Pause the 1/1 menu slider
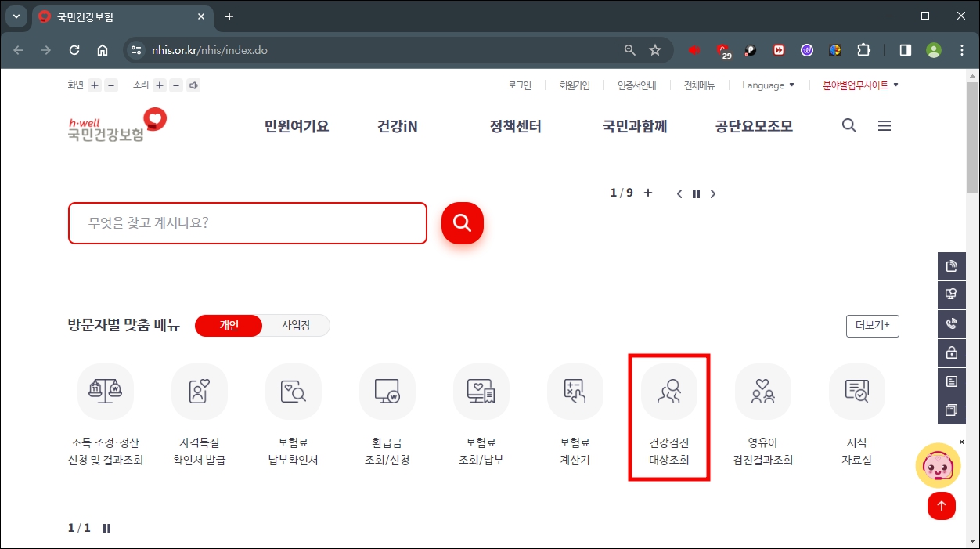 click(x=107, y=528)
